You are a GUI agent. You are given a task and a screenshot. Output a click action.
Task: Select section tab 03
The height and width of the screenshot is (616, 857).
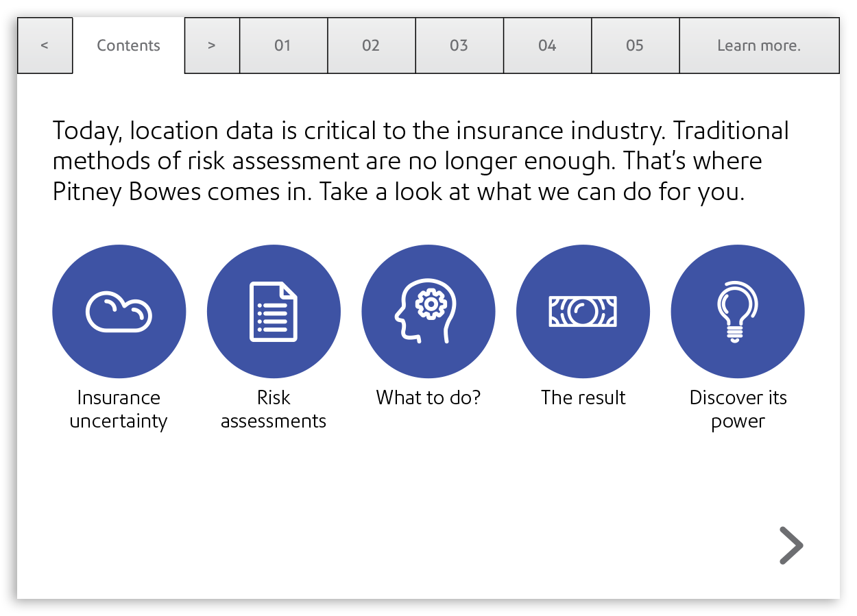point(459,46)
